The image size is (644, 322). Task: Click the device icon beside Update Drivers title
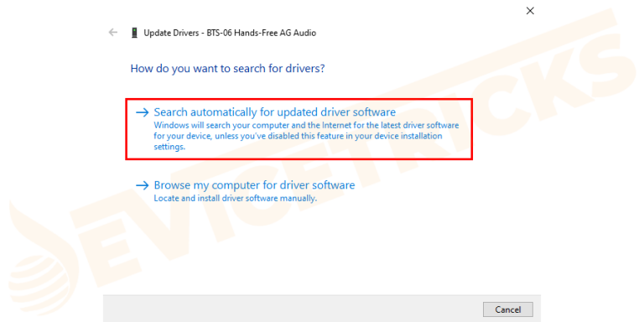(x=134, y=33)
